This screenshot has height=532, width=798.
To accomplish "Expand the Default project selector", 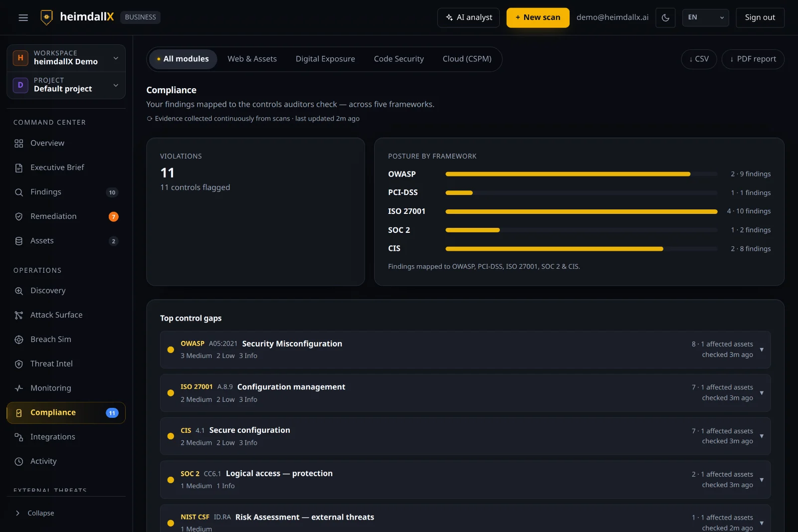I will [x=66, y=85].
